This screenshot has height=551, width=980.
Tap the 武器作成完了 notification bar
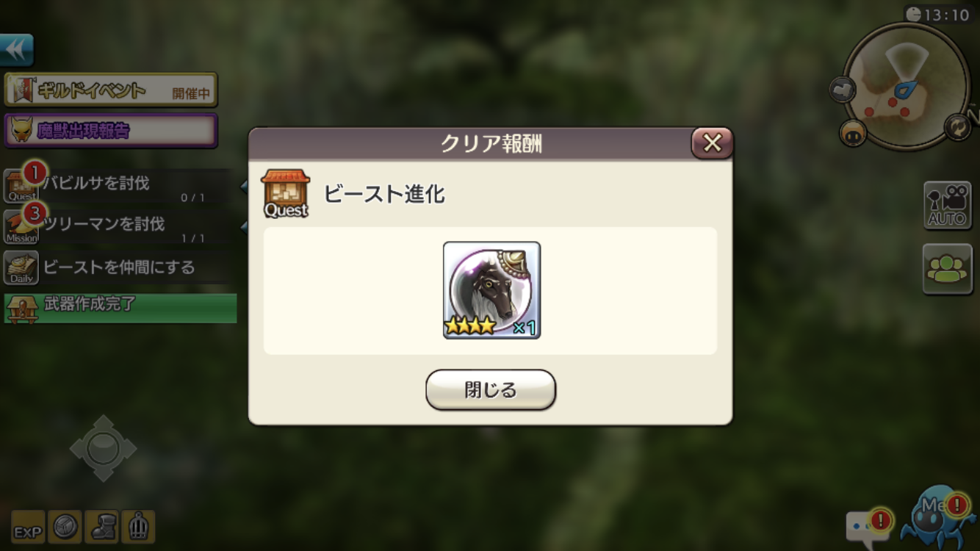tap(120, 308)
